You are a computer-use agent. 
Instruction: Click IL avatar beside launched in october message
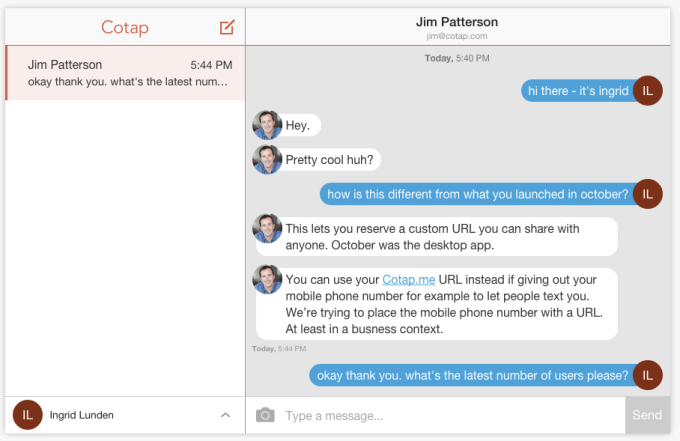click(647, 194)
